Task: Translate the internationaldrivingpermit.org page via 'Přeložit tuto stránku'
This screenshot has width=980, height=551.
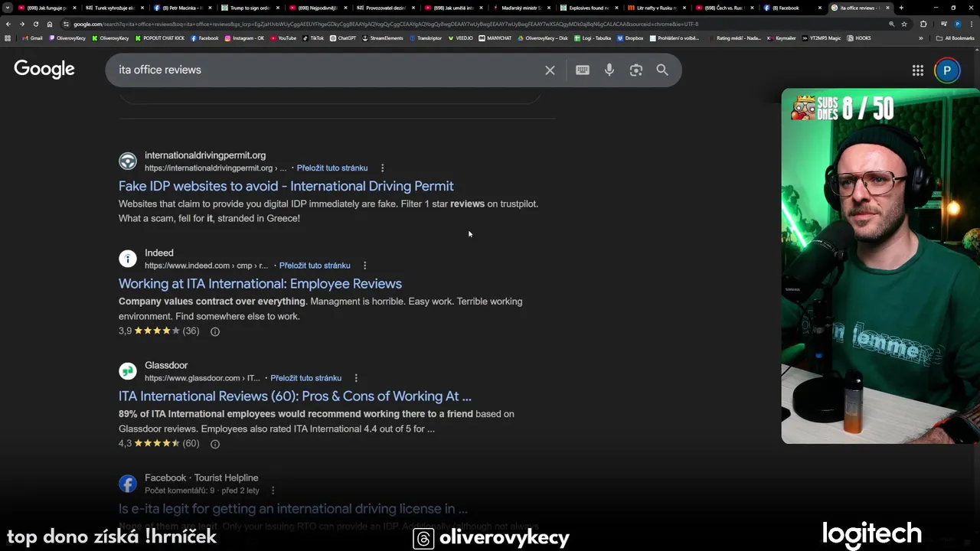Action: pyautogui.click(x=332, y=168)
